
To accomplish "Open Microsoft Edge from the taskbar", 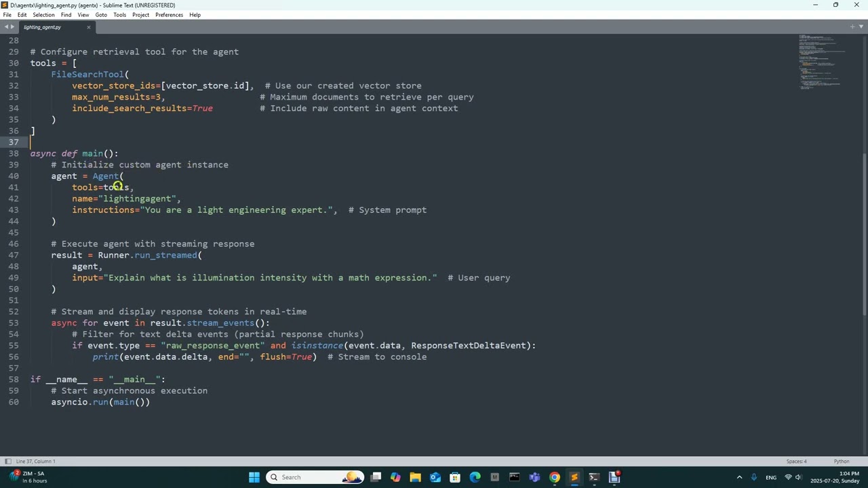I will [x=475, y=477].
